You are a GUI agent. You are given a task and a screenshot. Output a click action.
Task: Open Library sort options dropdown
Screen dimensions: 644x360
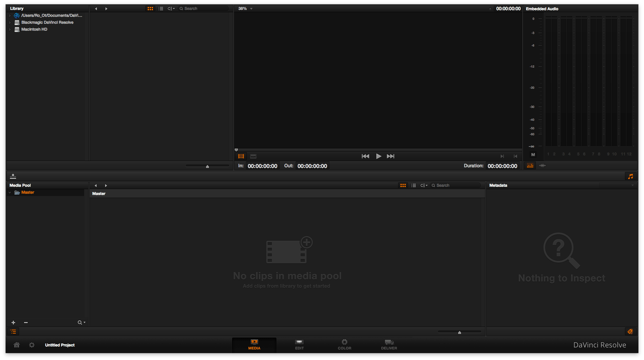(171, 9)
